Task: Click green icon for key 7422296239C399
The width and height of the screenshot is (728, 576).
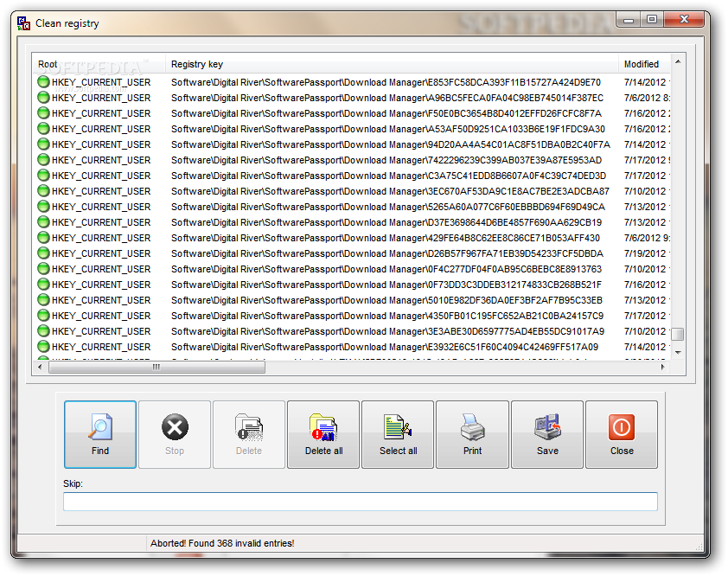Action: 43,160
